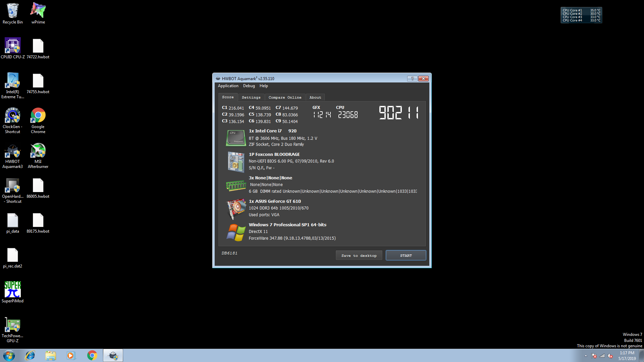Screen dimensions: 644x362
Task: Select the 74722.hwbot file icon
Action: 38,48
